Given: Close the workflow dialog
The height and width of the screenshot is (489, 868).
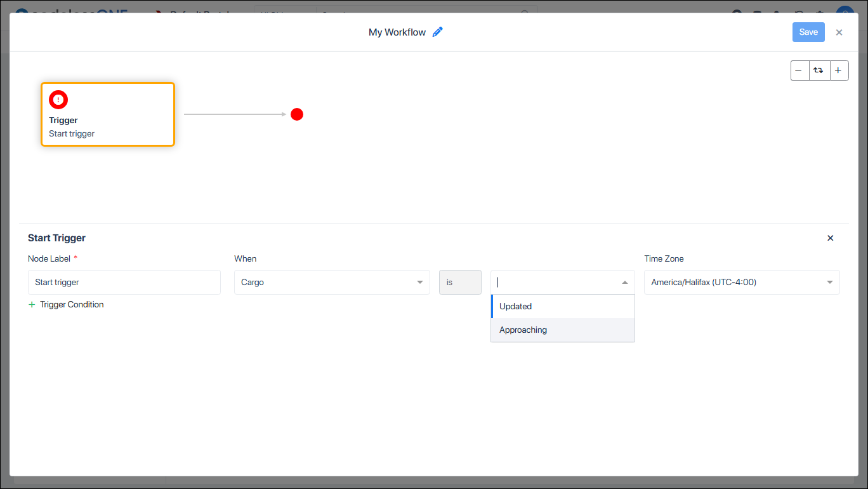Looking at the screenshot, I should pos(839,32).
